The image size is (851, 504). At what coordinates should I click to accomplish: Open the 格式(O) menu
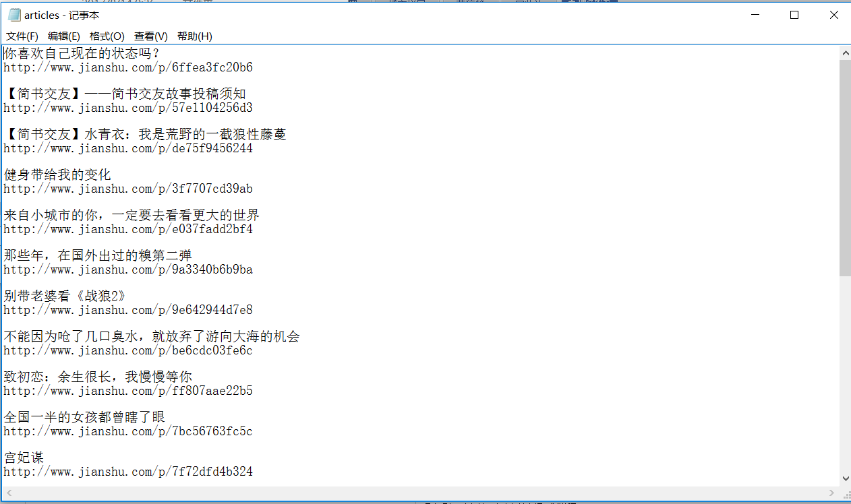coord(107,36)
